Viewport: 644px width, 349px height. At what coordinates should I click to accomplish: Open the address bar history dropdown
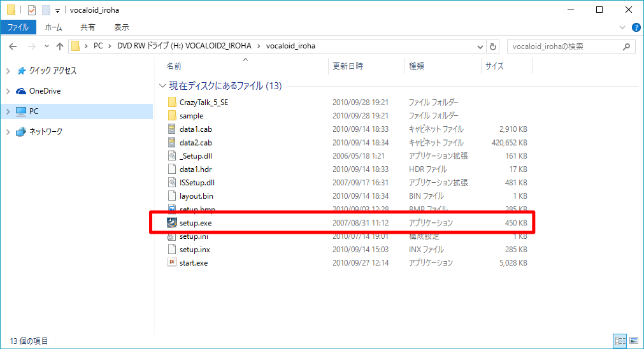pos(480,46)
